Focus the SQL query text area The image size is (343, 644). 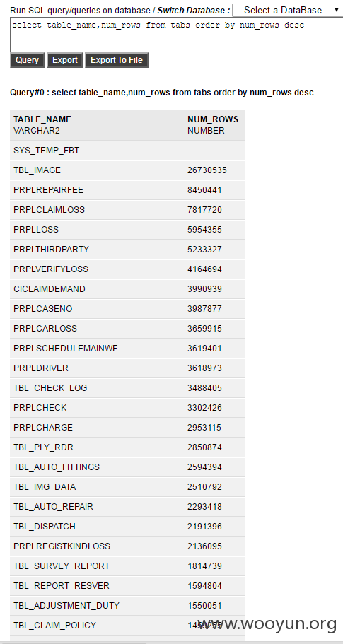[177, 35]
